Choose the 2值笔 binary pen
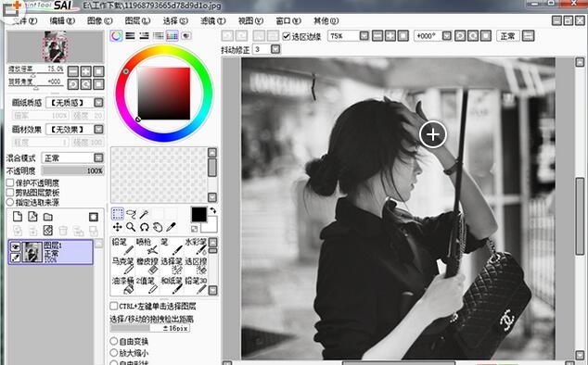This screenshot has width=588, height=365. coord(147,285)
